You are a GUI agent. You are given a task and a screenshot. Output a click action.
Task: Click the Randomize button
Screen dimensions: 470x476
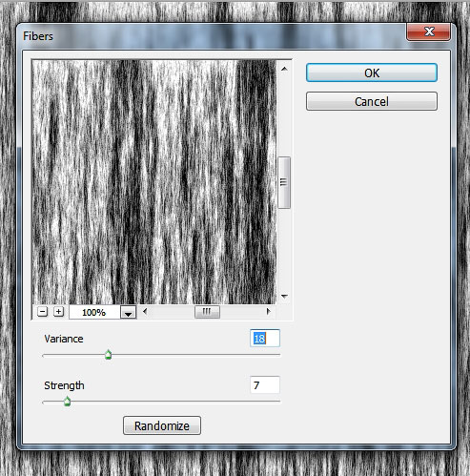pos(162,425)
